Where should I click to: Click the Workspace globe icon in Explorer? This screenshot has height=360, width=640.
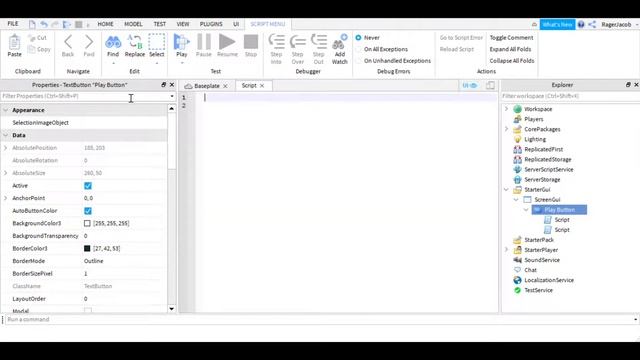pyautogui.click(x=518, y=109)
